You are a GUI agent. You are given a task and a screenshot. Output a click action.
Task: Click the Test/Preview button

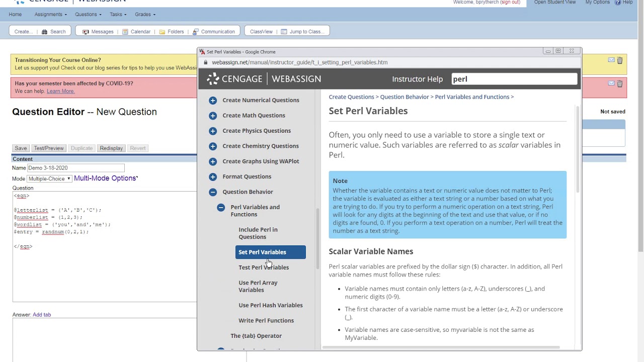pos(49,148)
